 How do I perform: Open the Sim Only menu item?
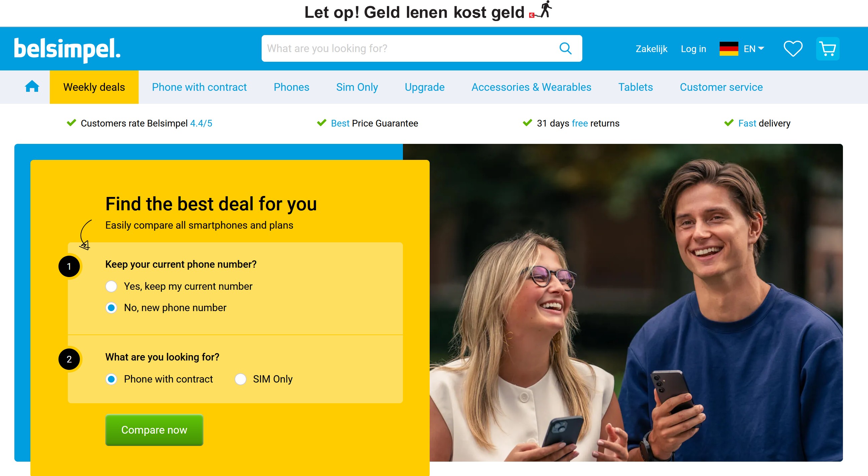coord(357,87)
